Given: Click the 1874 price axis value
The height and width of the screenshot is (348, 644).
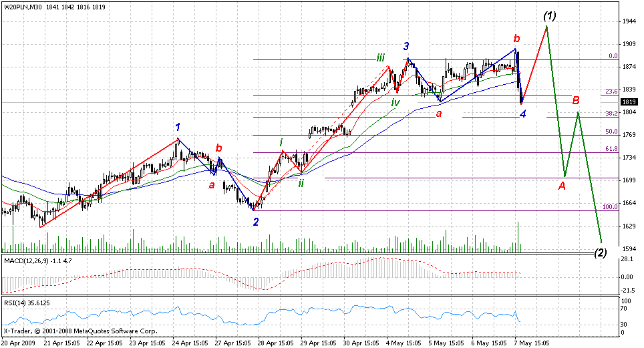Looking at the screenshot, I should (x=629, y=67).
